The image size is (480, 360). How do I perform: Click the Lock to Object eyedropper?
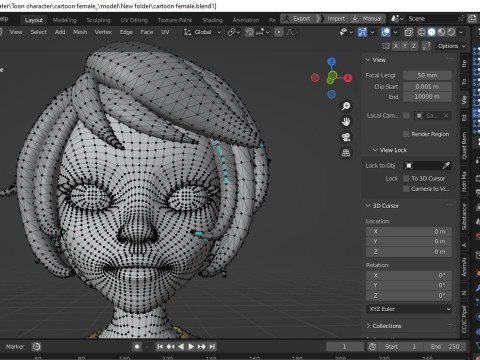click(446, 165)
